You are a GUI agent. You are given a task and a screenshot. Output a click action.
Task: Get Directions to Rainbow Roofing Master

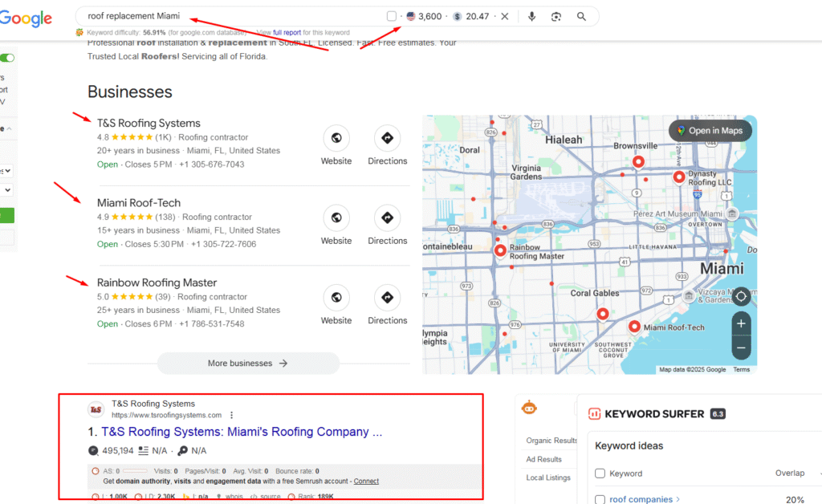tap(388, 305)
